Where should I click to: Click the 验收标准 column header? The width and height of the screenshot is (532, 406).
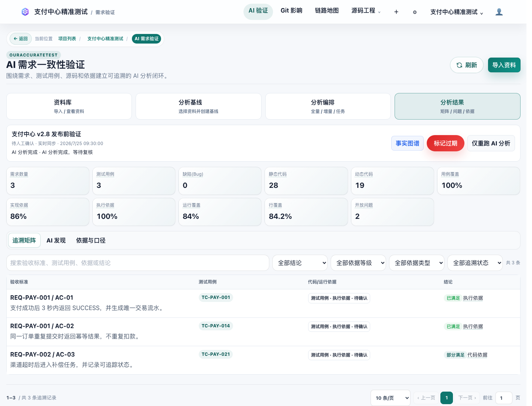19,282
